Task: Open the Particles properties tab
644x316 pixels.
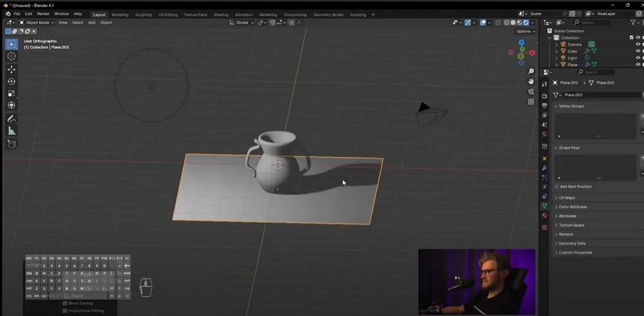Action: (x=545, y=177)
